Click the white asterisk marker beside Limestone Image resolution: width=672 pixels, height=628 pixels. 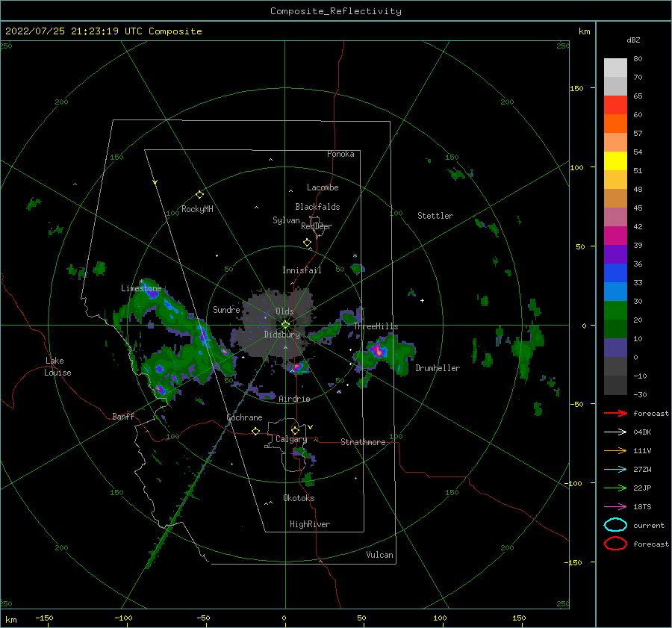pyautogui.click(x=141, y=282)
